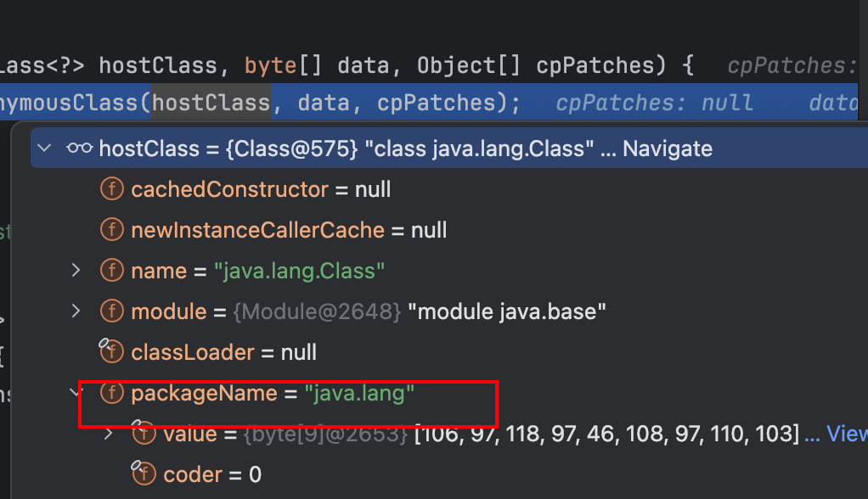Click the newInstanceCallerCache field icon

(111, 230)
